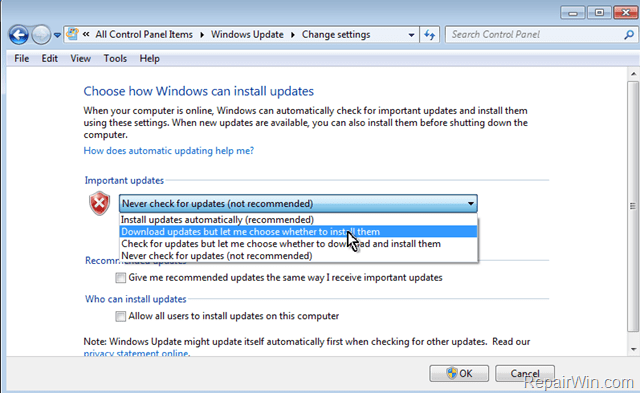Open 'How does automatic updating help me?' link
The width and height of the screenshot is (640, 393).
(x=169, y=151)
